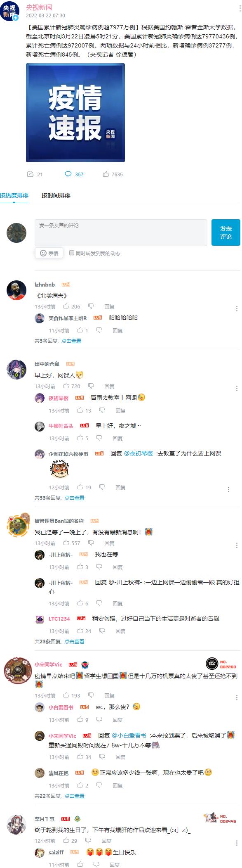
Task: Like lzhnbnb's comment with 206 likes
Action: (x=66, y=306)
